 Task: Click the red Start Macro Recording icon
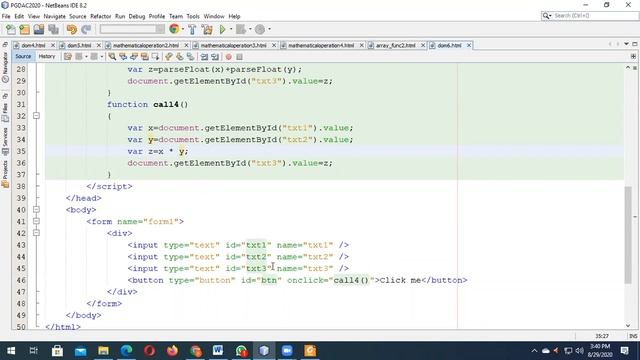pos(229,57)
